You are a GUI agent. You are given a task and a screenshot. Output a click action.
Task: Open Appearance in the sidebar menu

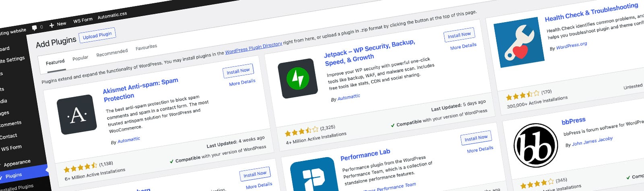click(17, 163)
